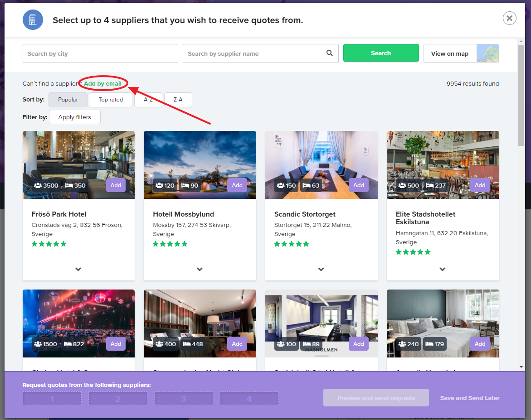The width and height of the screenshot is (531, 420).
Task: Click Preview and send requests button
Action: [x=376, y=398]
